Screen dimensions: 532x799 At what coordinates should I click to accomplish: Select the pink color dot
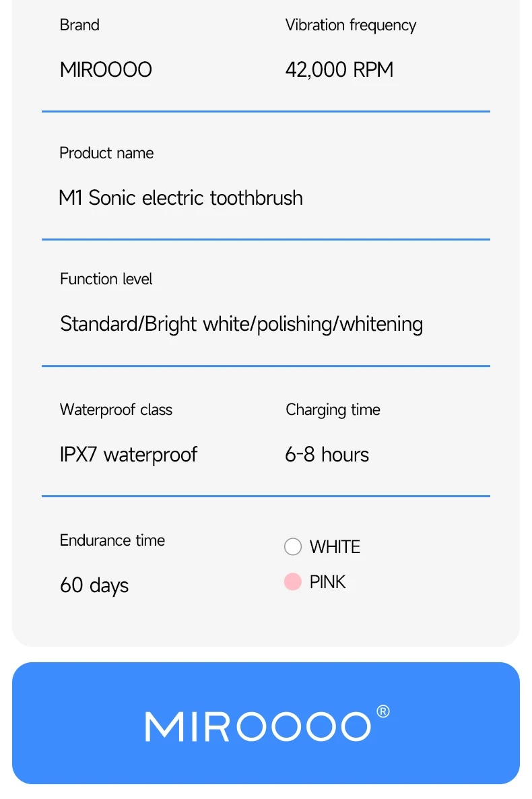tap(292, 581)
